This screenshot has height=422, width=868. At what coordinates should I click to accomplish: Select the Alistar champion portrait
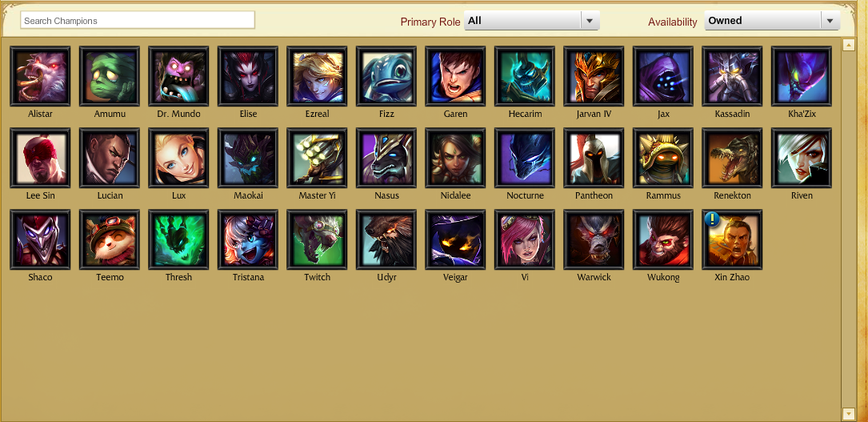click(x=41, y=76)
